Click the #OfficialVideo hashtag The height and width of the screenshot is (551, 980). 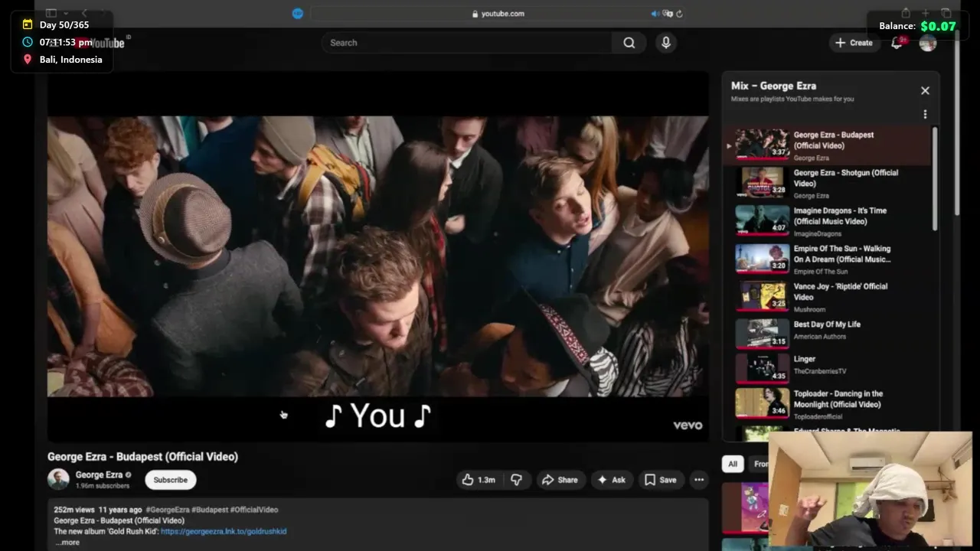(254, 510)
